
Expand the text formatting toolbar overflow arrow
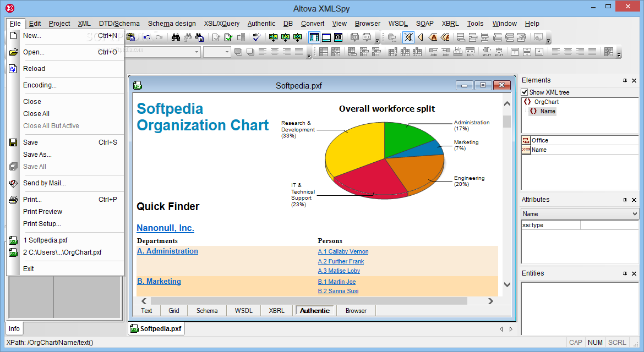click(309, 55)
